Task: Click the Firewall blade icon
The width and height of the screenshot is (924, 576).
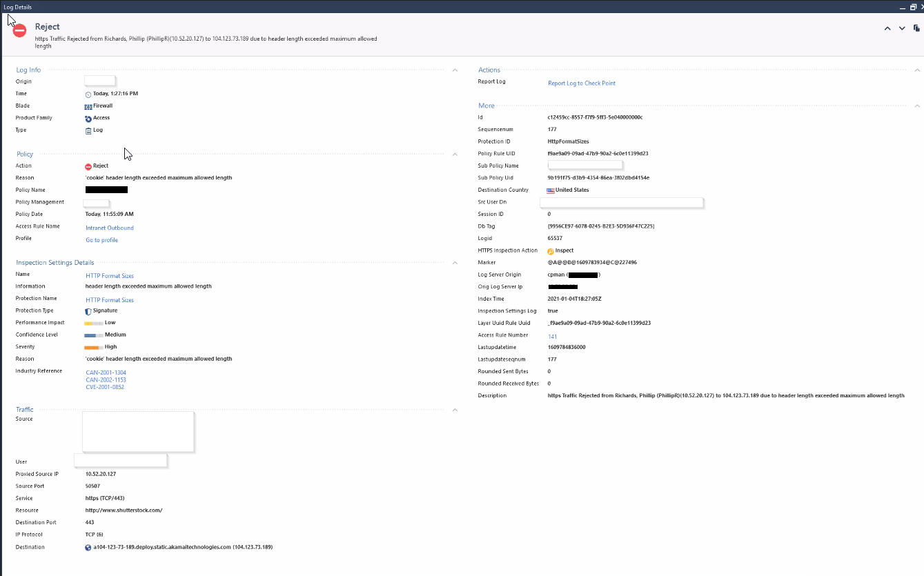Action: [88, 106]
